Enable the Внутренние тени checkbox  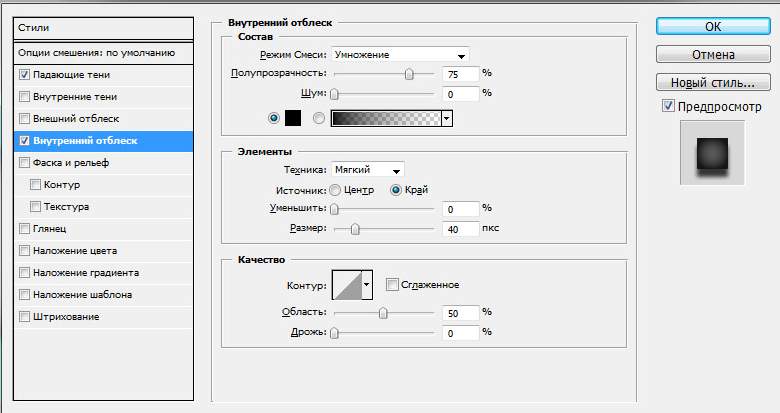24,97
